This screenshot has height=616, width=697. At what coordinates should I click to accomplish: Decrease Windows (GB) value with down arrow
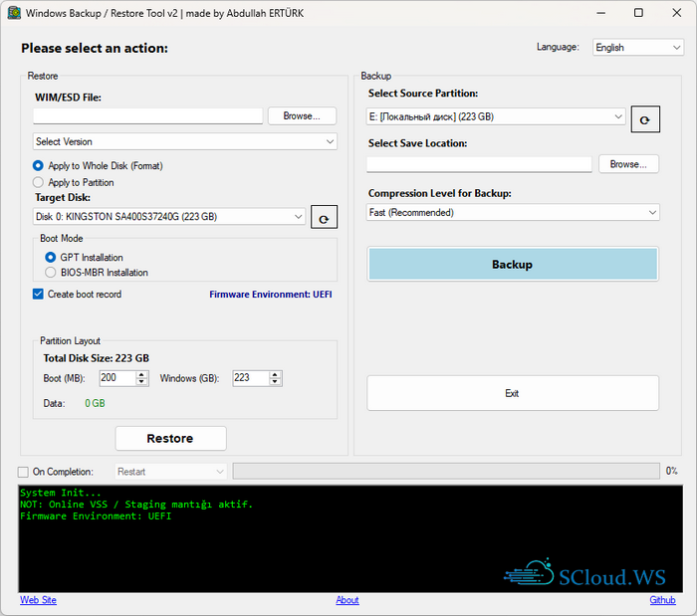(x=276, y=382)
